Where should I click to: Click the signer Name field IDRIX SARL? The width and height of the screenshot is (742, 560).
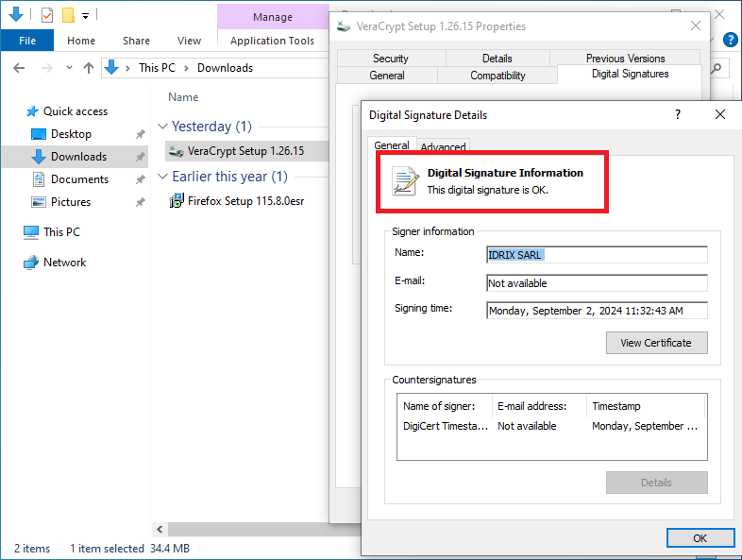(x=597, y=255)
